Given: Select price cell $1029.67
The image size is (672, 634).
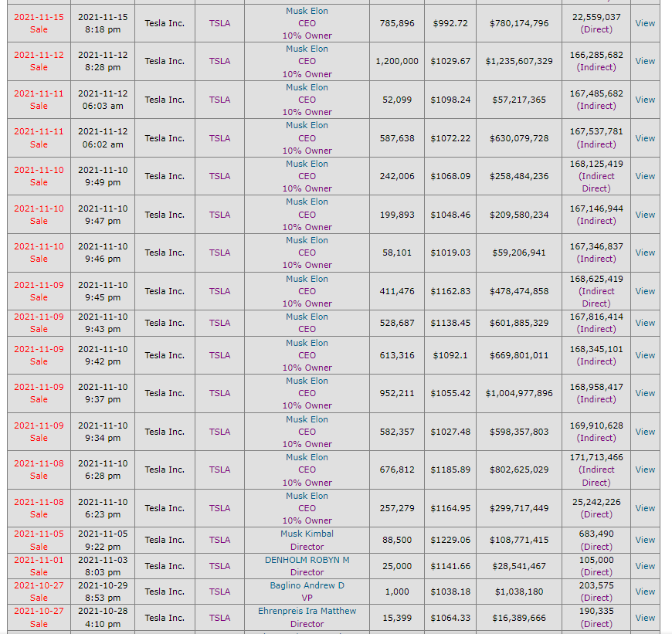Looking at the screenshot, I should [450, 61].
